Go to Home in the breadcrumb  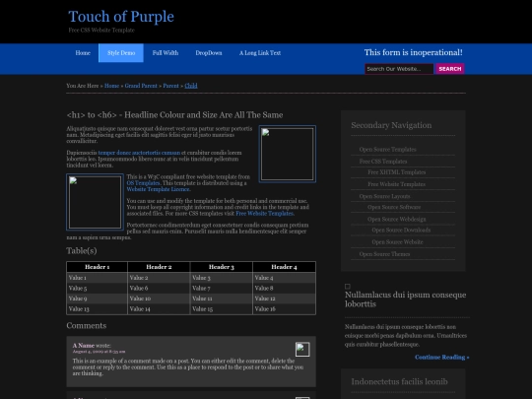click(x=111, y=86)
